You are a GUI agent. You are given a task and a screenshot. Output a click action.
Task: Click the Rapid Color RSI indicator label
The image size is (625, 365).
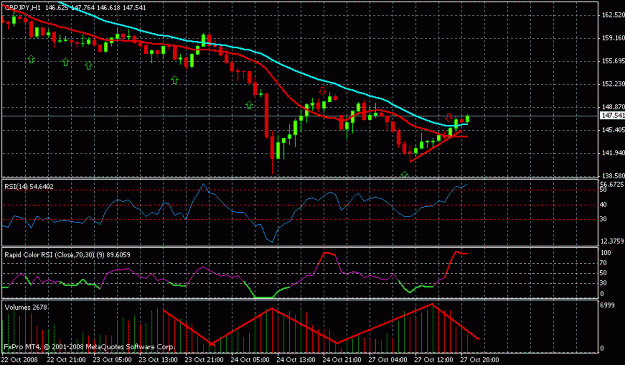pyautogui.click(x=67, y=255)
